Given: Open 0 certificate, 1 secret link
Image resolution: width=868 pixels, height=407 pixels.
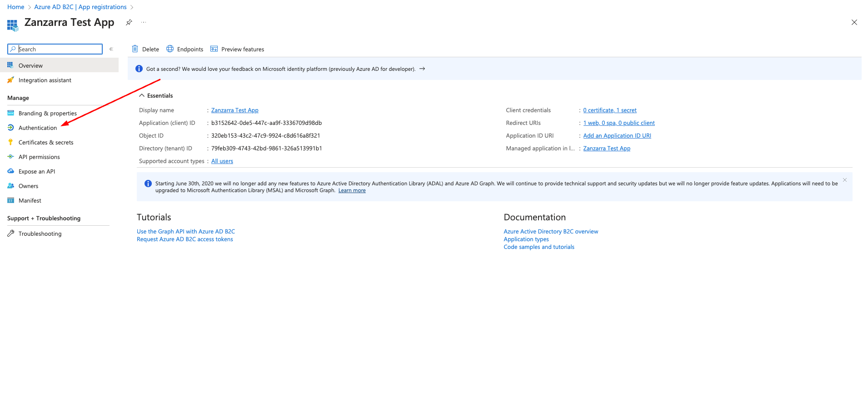Looking at the screenshot, I should tap(610, 110).
